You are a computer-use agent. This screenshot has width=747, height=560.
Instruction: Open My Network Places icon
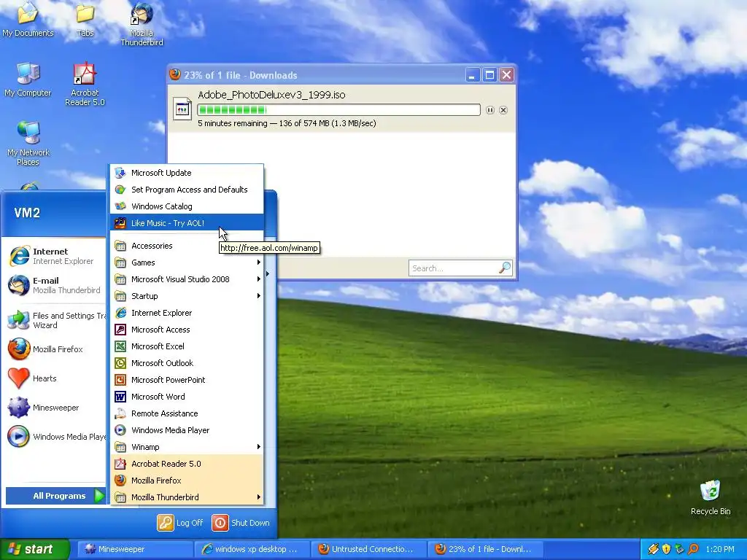(28, 143)
